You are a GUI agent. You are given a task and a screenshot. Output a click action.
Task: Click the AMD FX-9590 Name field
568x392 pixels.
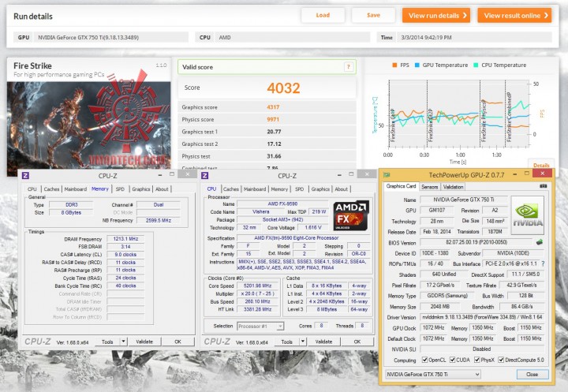[x=282, y=204]
